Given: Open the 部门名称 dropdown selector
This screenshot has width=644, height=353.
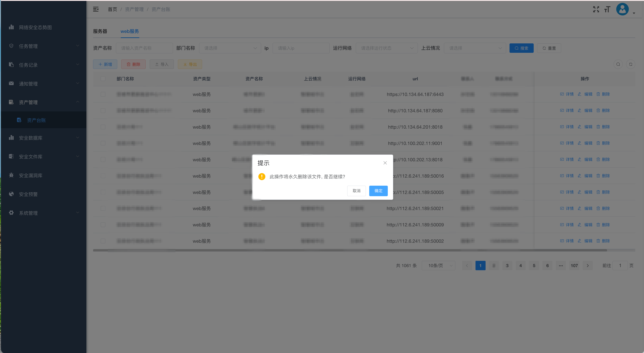Looking at the screenshot, I should 230,48.
